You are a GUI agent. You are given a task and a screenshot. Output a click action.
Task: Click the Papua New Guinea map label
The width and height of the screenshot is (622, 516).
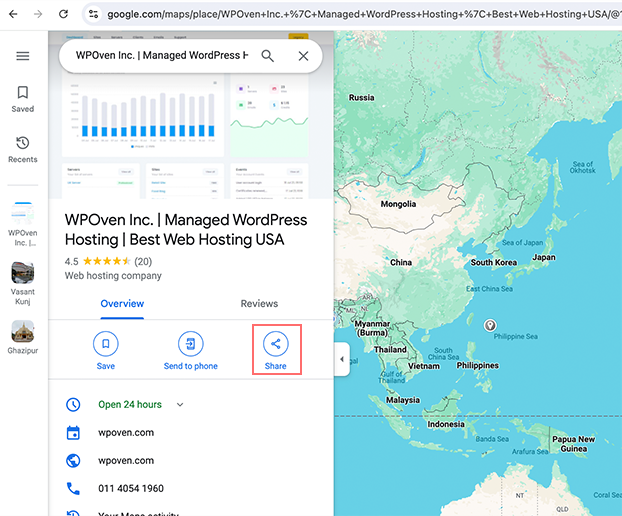pyautogui.click(x=574, y=444)
